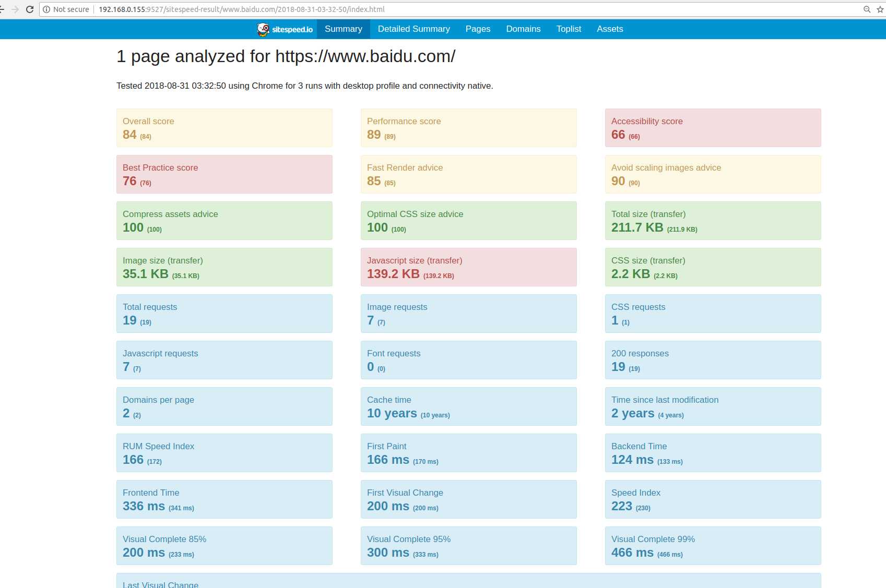Select the Visual Complete 99% metric

[x=713, y=546]
